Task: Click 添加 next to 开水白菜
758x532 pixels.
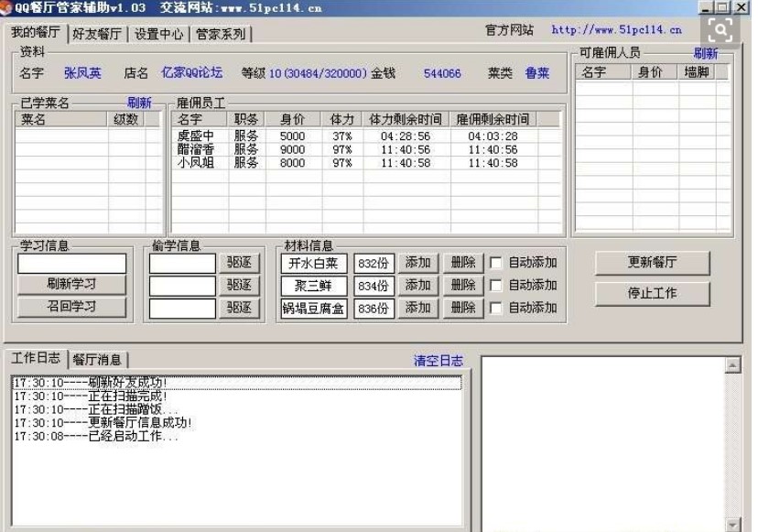Action: [417, 263]
